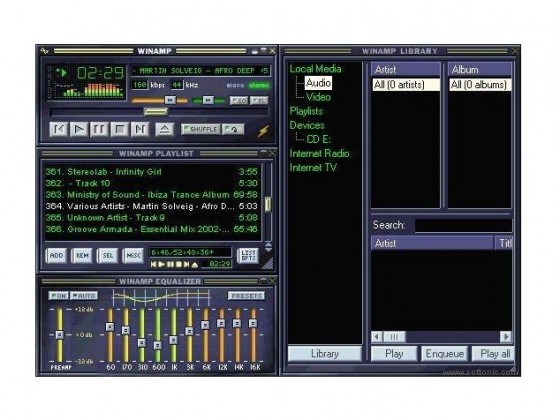Toggle the equalizer ON button
The image size is (560, 420).
pos(58,296)
